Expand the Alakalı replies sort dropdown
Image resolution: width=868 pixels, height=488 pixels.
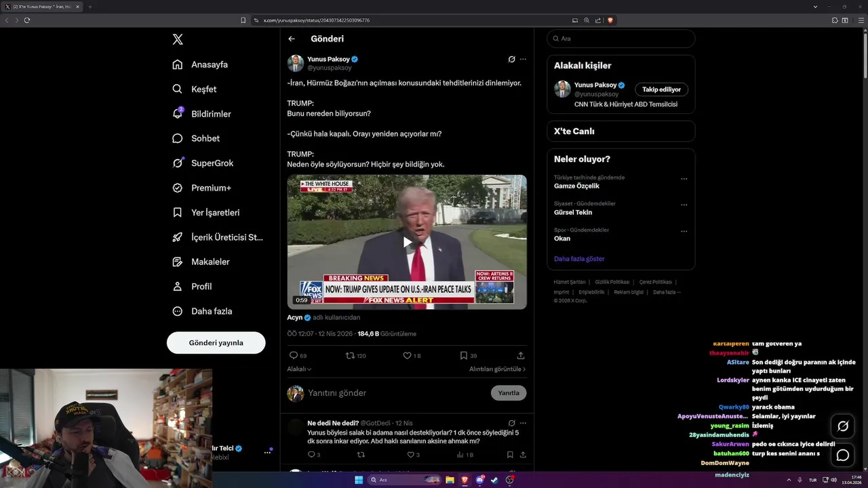299,369
